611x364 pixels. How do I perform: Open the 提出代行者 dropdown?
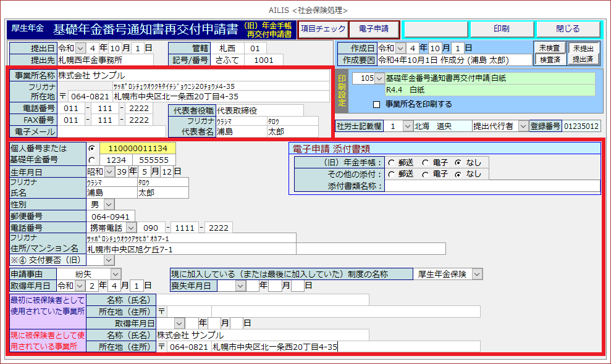(x=523, y=126)
